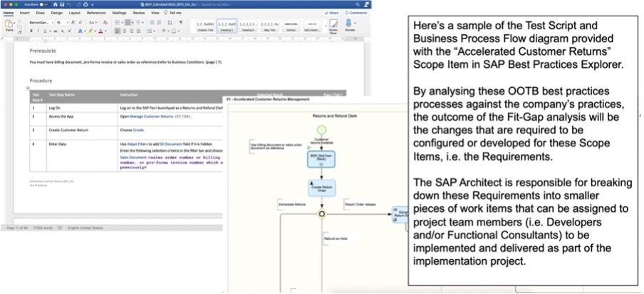Apply the Normal style thumbnail
644x294 pixels.
[291, 26]
